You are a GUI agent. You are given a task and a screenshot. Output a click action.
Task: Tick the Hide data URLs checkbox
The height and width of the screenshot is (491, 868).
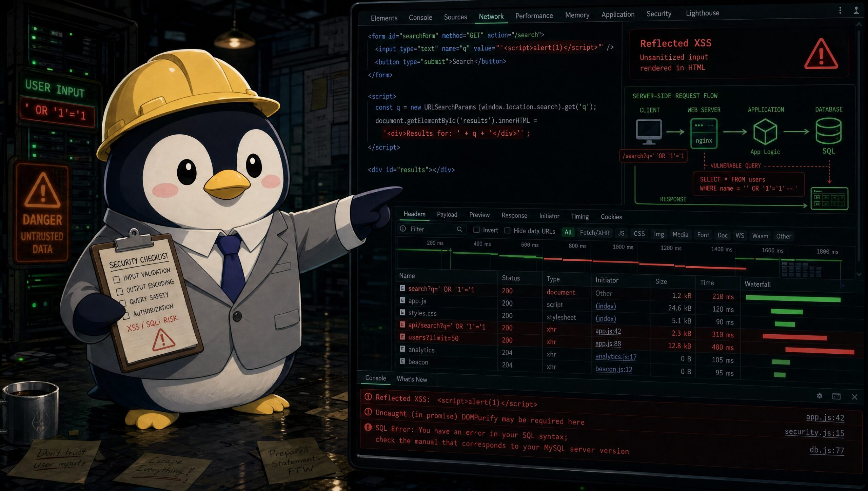507,231
